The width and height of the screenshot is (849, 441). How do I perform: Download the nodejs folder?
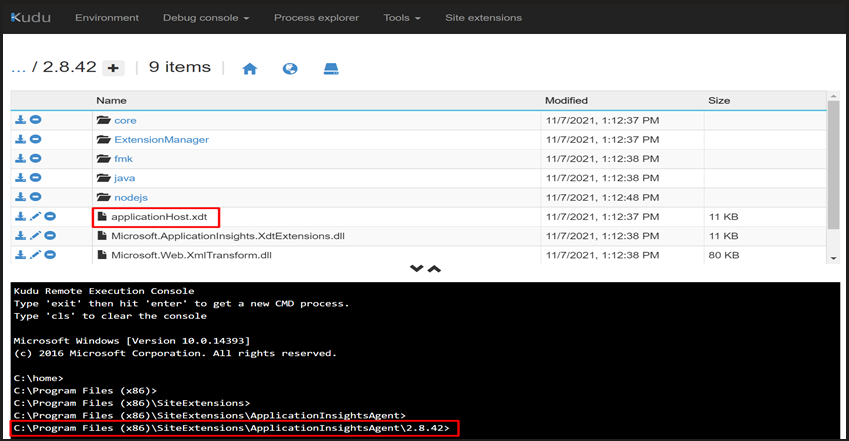pos(20,197)
